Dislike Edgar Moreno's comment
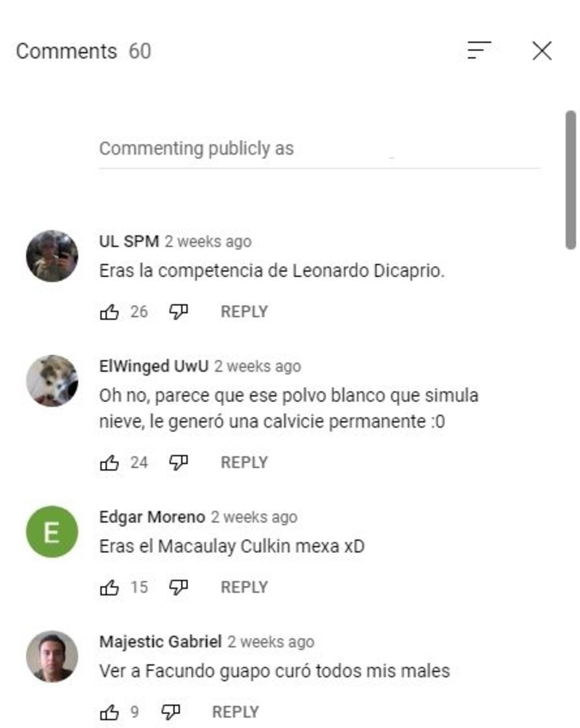 click(x=178, y=587)
